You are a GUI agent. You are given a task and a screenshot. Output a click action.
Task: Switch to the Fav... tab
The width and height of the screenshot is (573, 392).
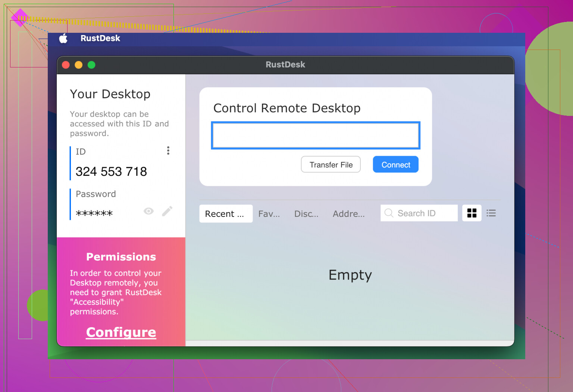tap(269, 214)
